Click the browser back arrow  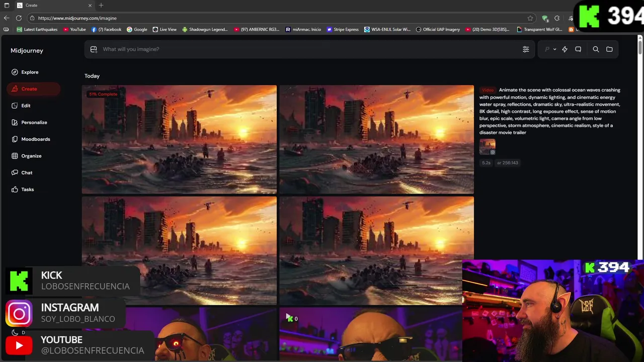7,18
